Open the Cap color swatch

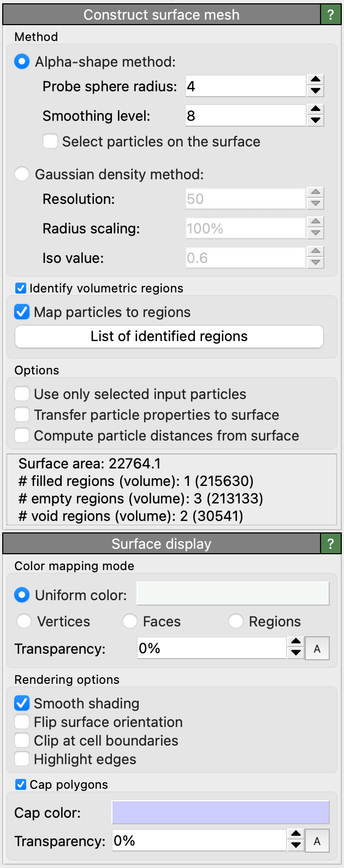(x=221, y=812)
